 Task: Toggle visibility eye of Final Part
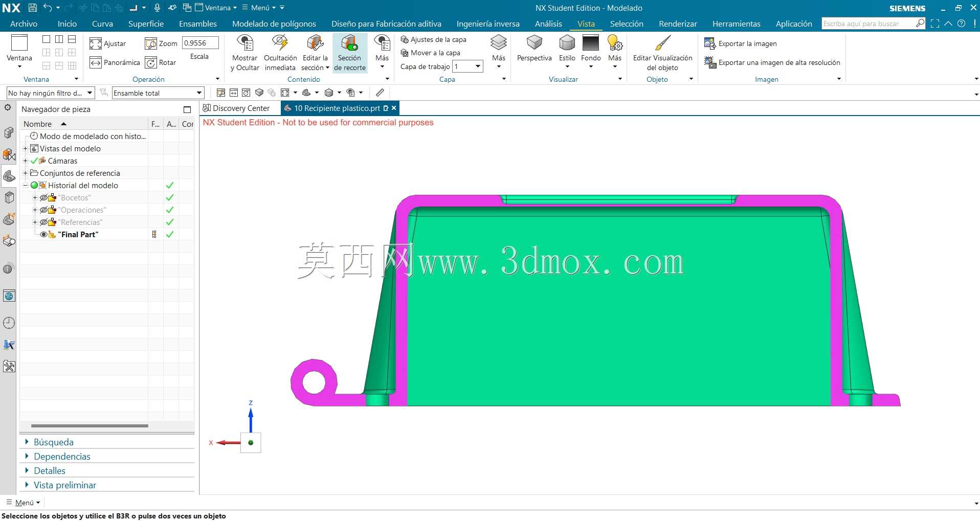tap(44, 234)
